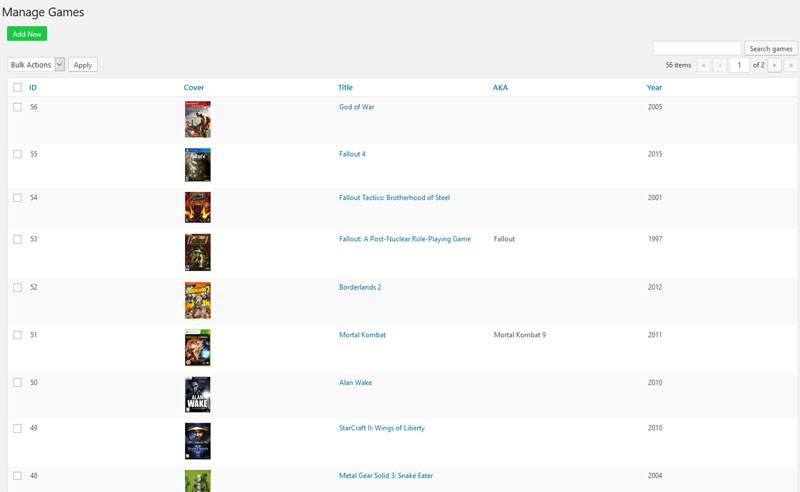Sort table by Year column
800x492 pixels.
tap(654, 87)
